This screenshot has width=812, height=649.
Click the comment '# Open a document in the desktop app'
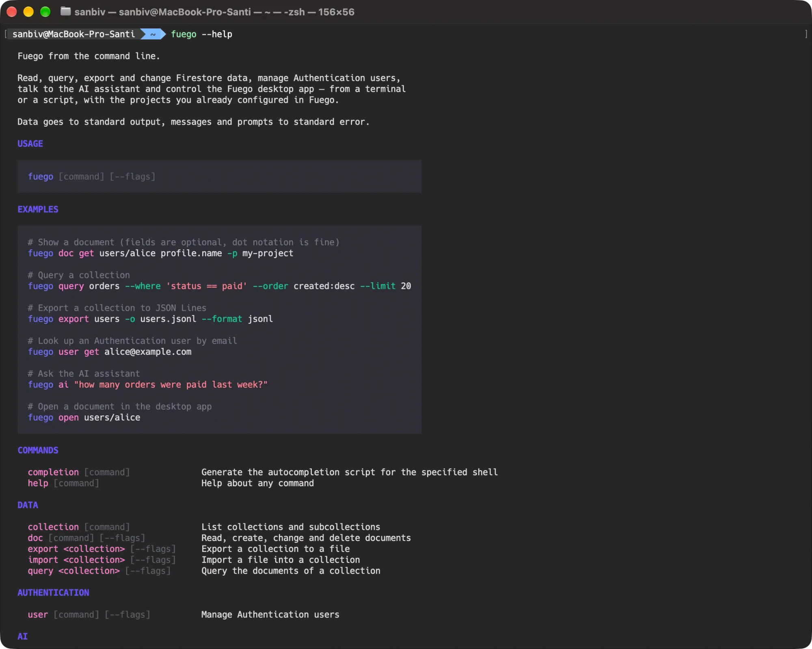[120, 407]
